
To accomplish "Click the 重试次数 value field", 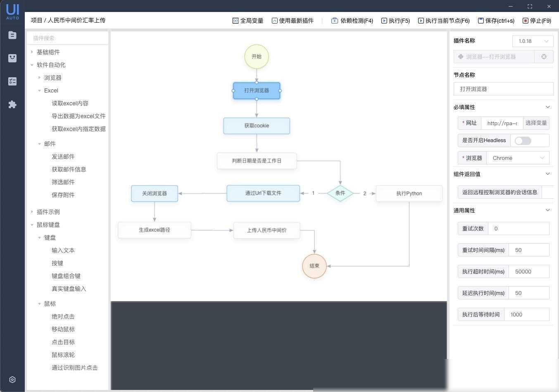I will click(519, 228).
